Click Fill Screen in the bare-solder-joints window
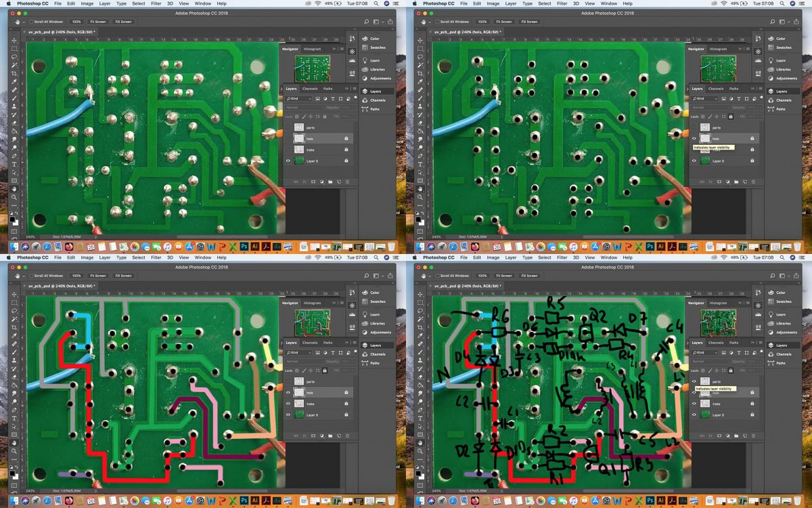Viewport: 812px width, 508px height. point(123,22)
